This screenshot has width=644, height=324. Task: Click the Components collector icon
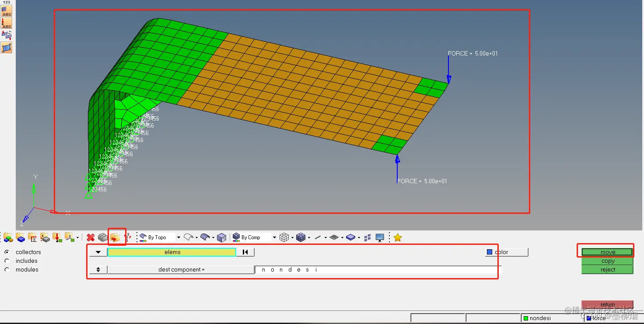point(8,237)
